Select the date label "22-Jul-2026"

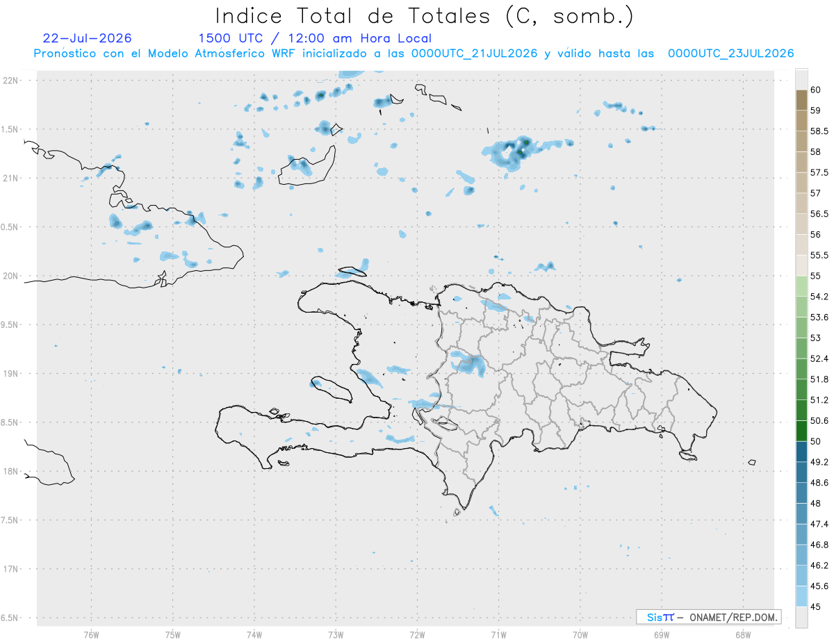tap(87, 38)
